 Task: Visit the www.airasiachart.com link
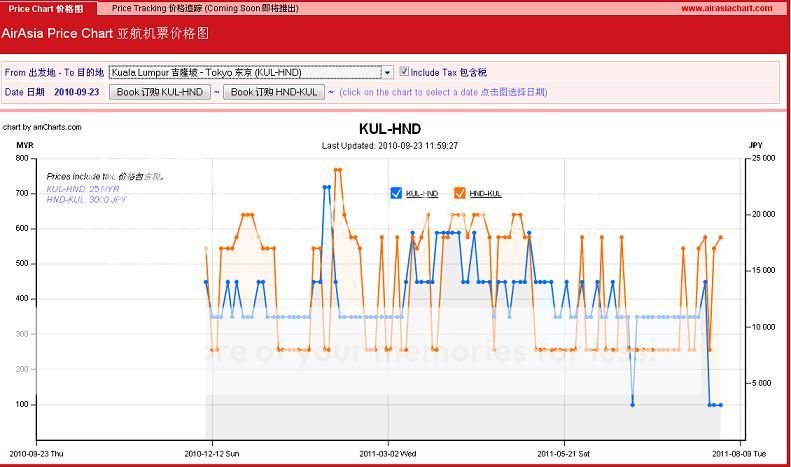(726, 8)
